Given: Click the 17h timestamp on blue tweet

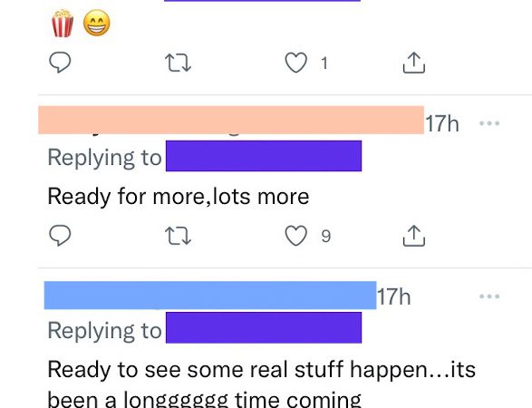Looking at the screenshot, I should [394, 296].
